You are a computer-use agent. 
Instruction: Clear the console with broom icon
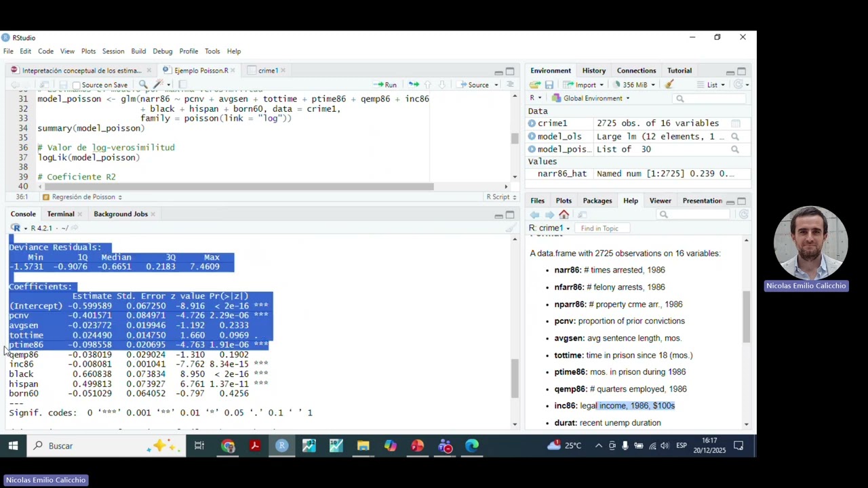pyautogui.click(x=511, y=228)
